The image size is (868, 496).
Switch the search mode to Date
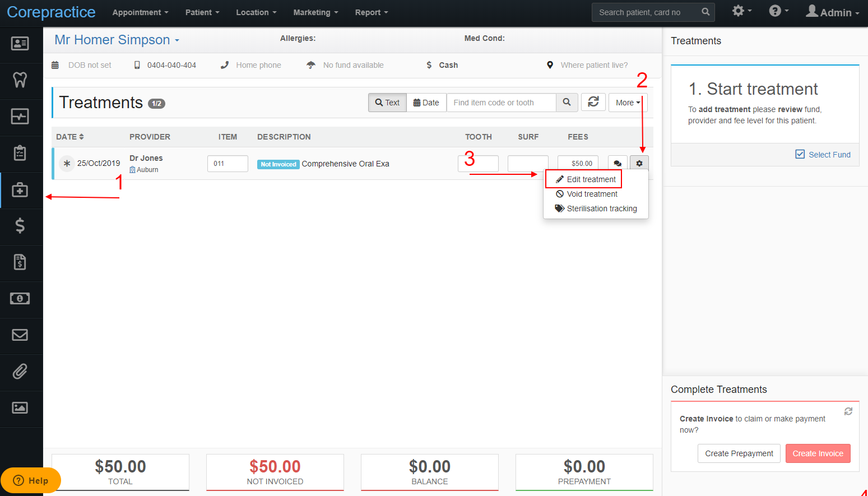coord(426,103)
